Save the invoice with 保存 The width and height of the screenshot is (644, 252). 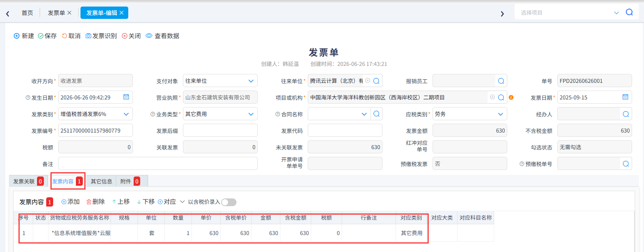point(47,36)
